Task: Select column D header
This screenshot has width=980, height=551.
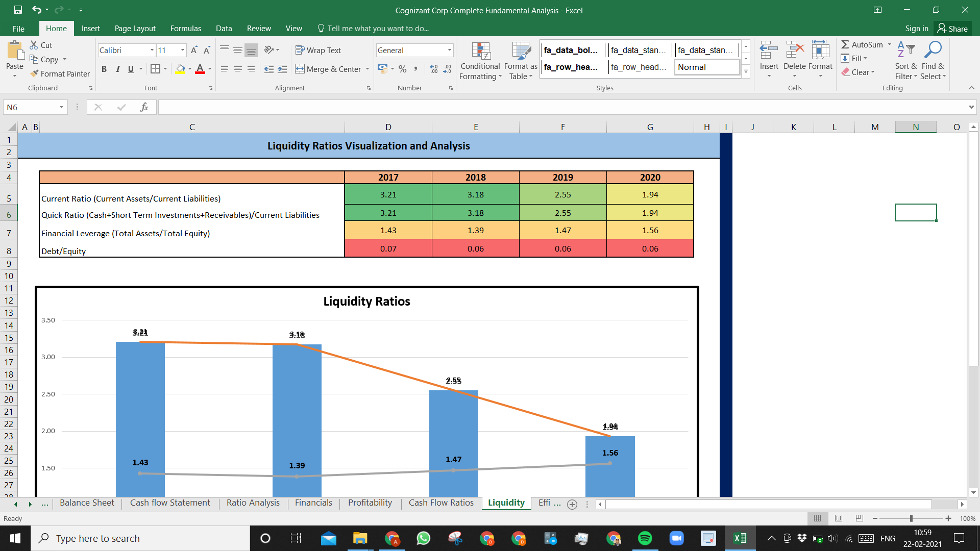Action: pyautogui.click(x=388, y=127)
